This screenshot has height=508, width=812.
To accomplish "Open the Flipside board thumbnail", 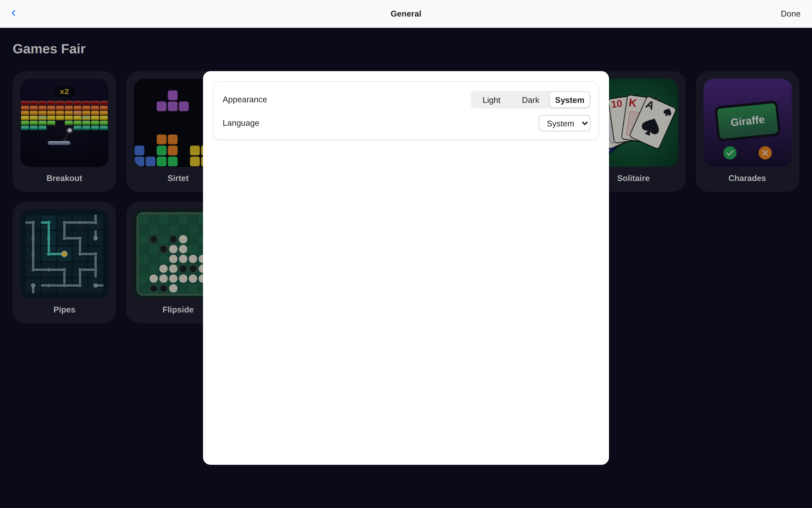I will 168,254.
